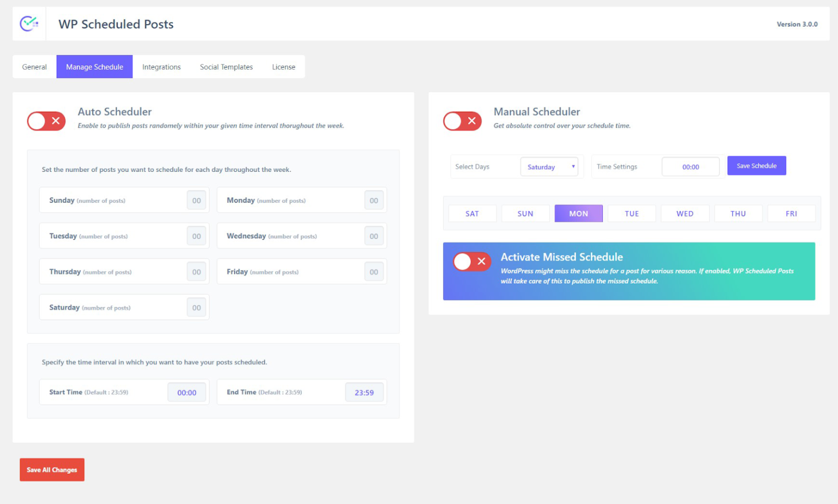Go to the Social Templates tab
This screenshot has width=838, height=504.
(226, 67)
